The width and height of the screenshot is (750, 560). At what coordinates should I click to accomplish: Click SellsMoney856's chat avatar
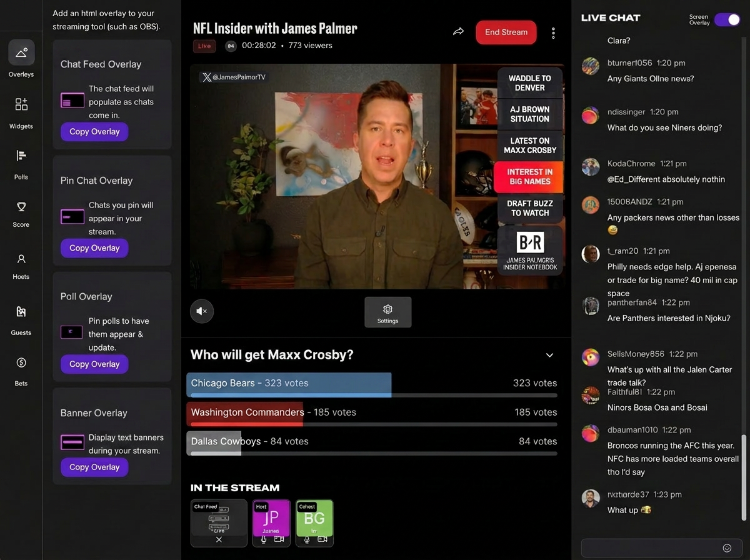coord(591,357)
